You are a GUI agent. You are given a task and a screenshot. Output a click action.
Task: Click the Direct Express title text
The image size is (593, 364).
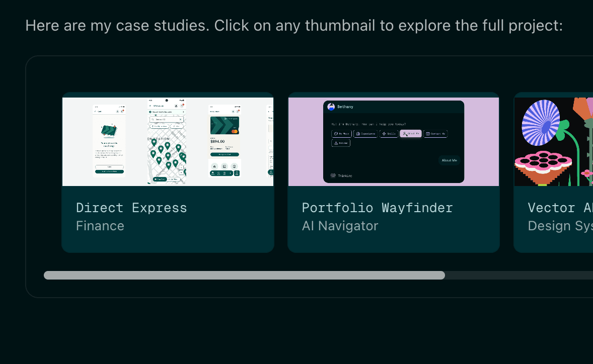131,208
